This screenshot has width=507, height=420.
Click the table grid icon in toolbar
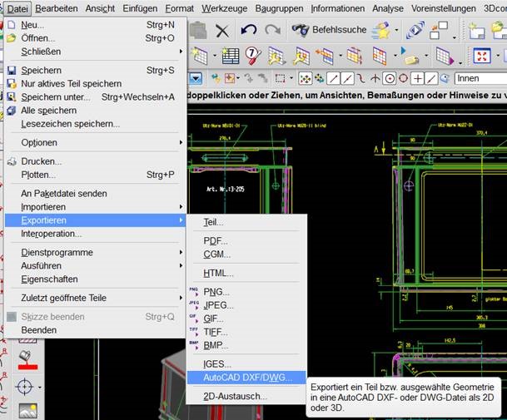(231, 56)
